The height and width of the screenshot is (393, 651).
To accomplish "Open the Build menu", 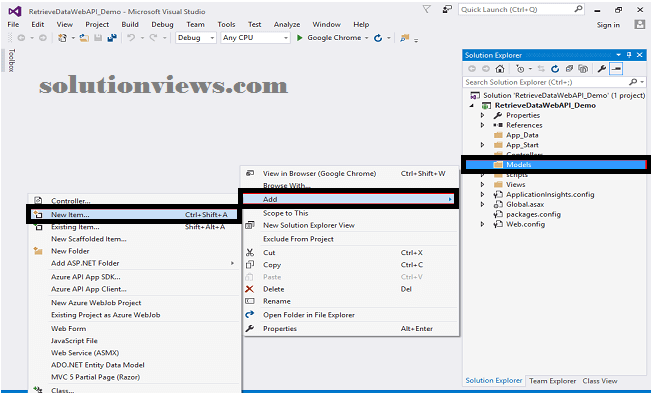I will coord(130,24).
